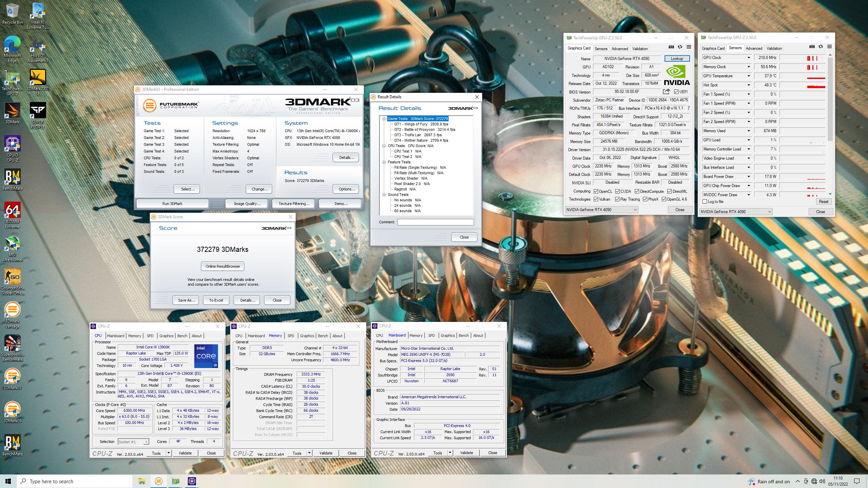Open 3DMark03 desktop icon
Image resolution: width=868 pixels, height=488 pixels.
coord(12,379)
